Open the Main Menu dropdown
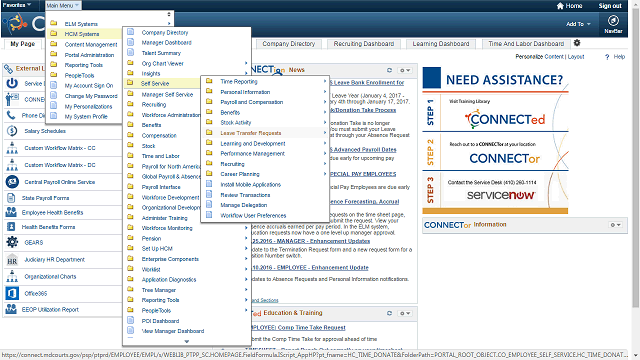This screenshot has width=640, height=360. coord(63,5)
